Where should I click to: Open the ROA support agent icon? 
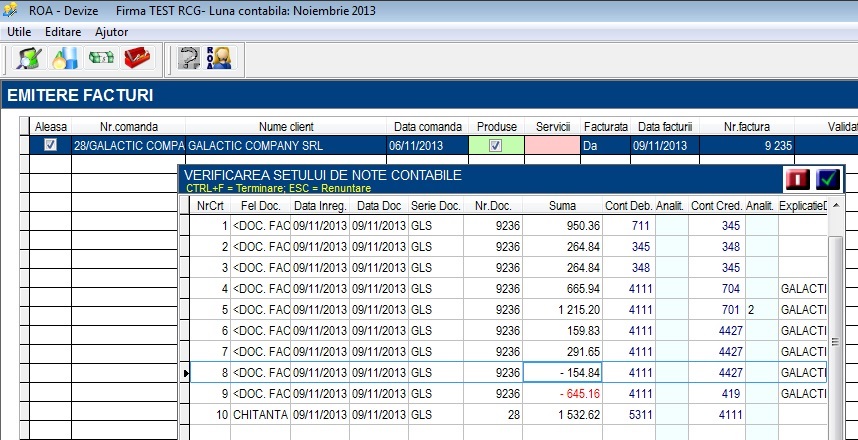[x=220, y=58]
